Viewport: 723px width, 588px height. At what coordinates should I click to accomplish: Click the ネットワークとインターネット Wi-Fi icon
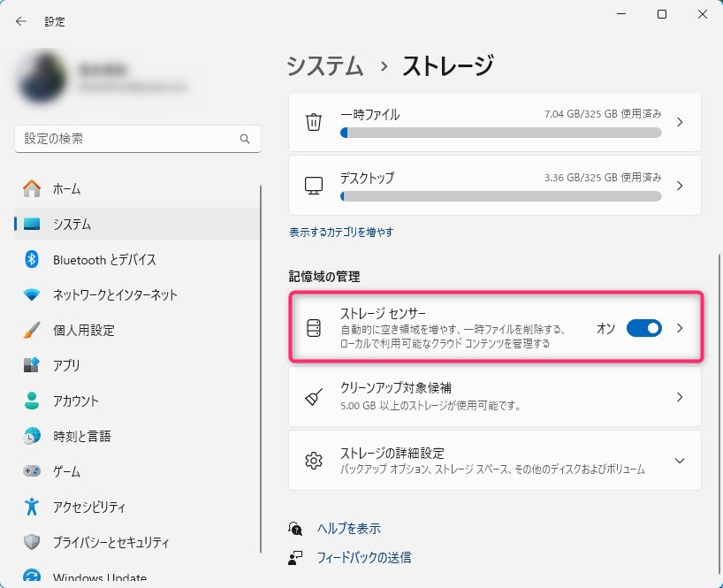coord(32,294)
